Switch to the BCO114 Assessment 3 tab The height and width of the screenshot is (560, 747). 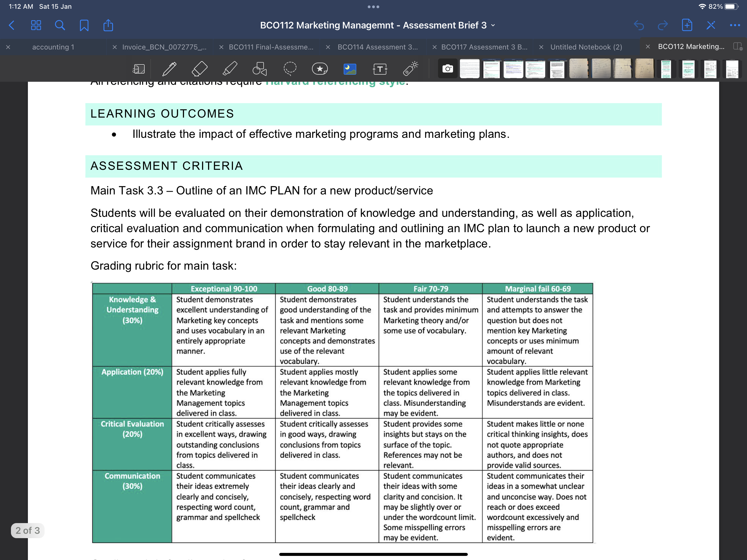378,47
